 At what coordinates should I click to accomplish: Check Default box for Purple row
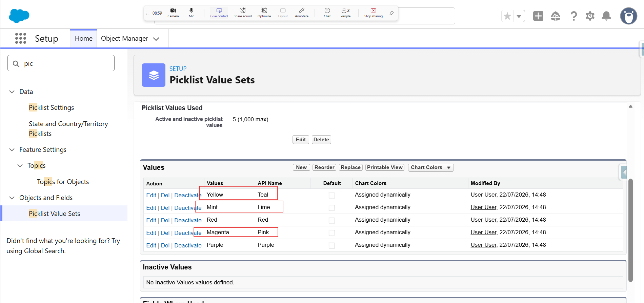point(332,245)
